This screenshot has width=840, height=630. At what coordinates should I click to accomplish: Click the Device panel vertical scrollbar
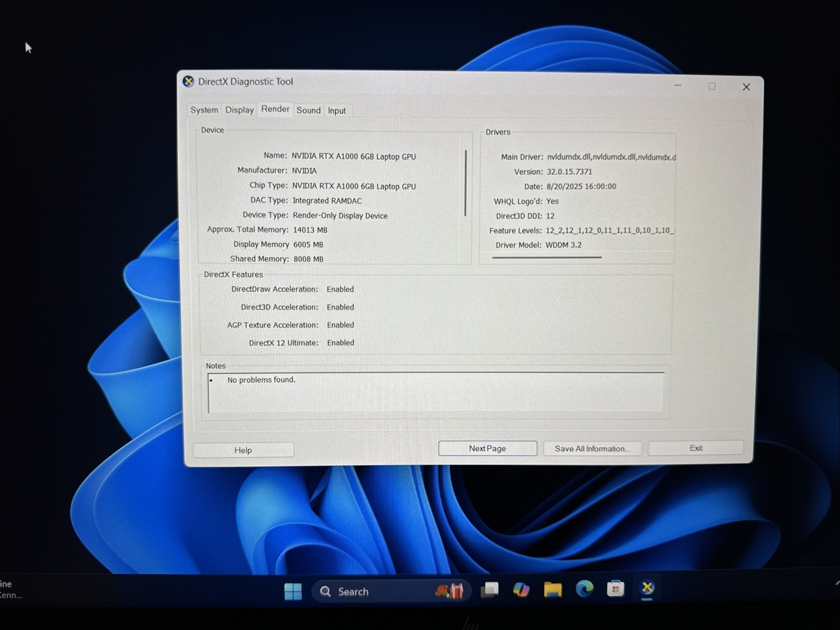[465, 183]
